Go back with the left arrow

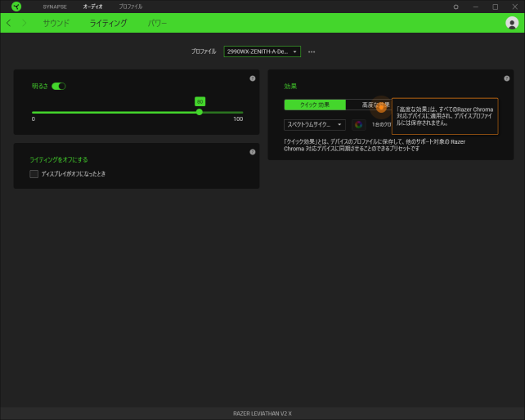pos(9,23)
